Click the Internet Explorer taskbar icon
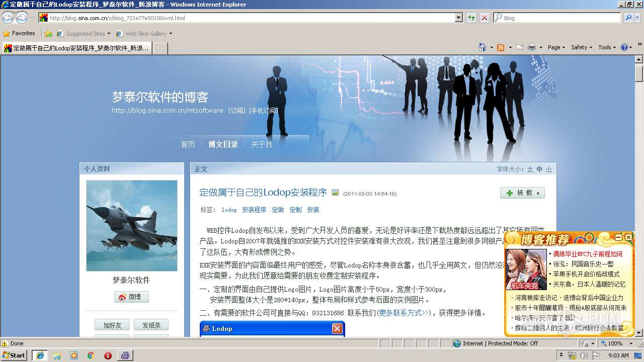Viewport: 644px width, 362px height. coord(40,355)
